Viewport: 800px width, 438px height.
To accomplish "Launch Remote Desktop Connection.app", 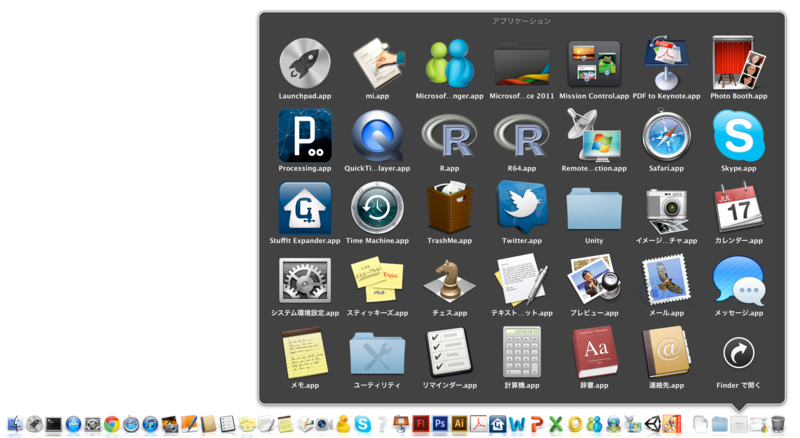I will tap(594, 135).
